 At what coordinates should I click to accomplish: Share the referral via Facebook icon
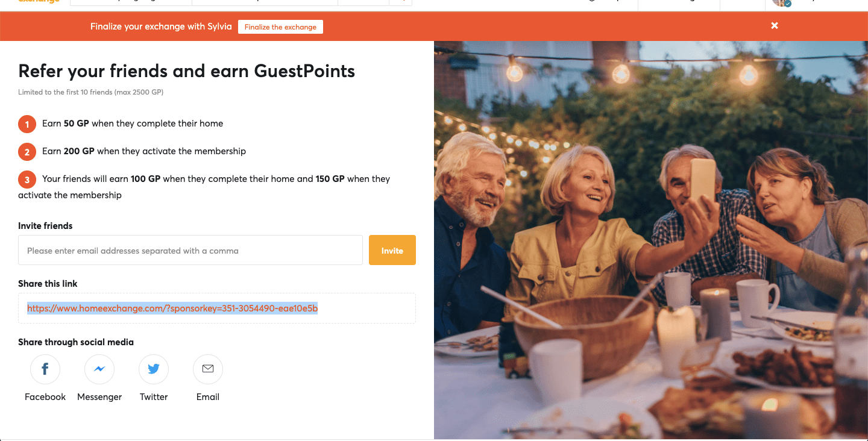pos(45,369)
